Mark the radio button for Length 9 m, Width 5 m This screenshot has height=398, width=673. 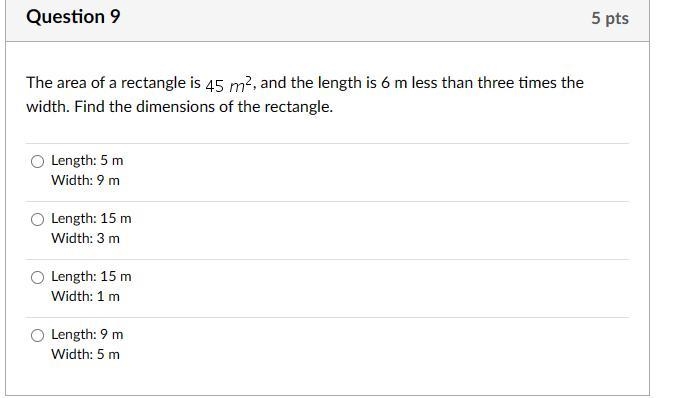pyautogui.click(x=37, y=335)
